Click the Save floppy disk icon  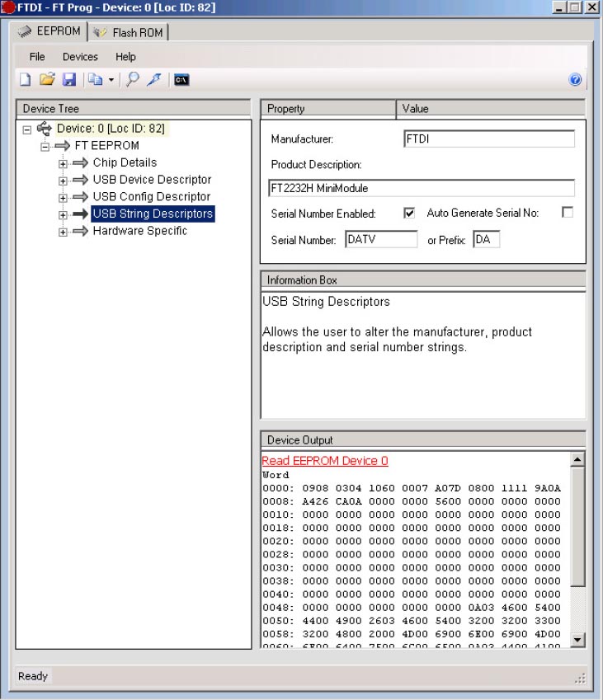(68, 80)
